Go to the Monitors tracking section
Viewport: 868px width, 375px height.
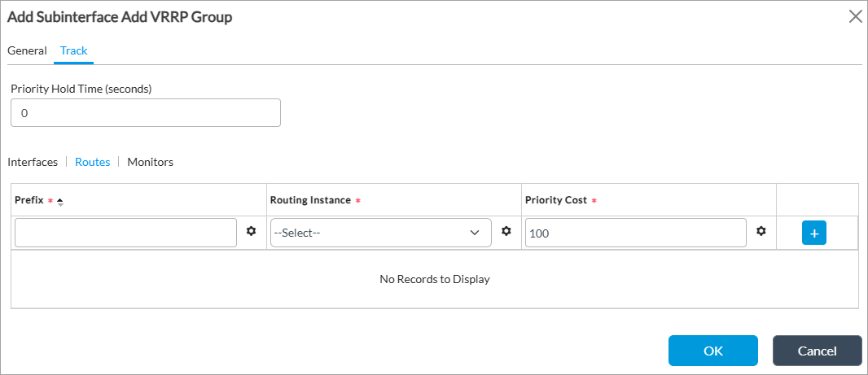tap(150, 162)
